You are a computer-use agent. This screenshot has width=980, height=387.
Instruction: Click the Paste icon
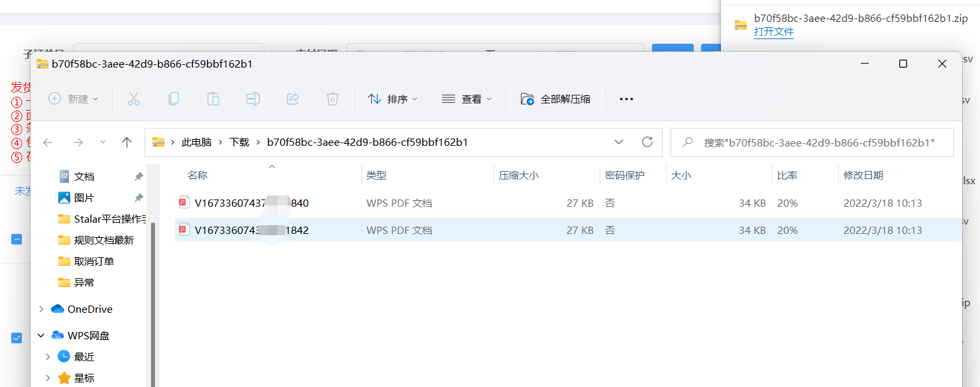click(213, 98)
